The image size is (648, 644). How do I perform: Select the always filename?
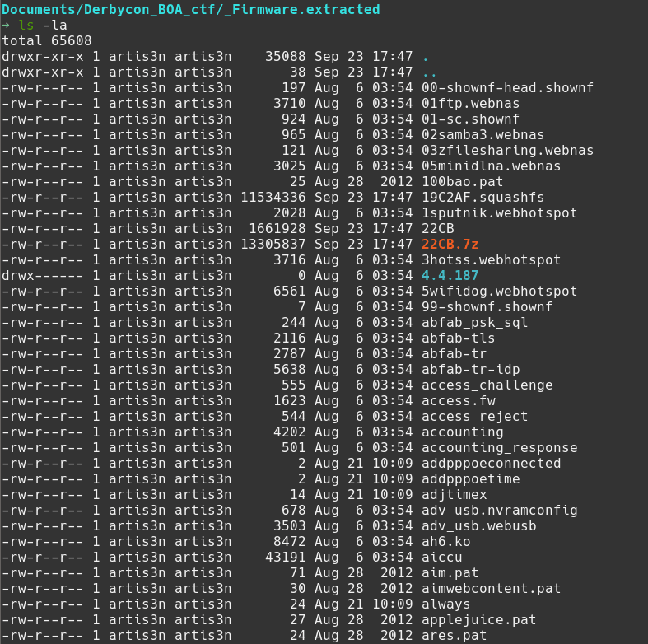pyautogui.click(x=445, y=604)
